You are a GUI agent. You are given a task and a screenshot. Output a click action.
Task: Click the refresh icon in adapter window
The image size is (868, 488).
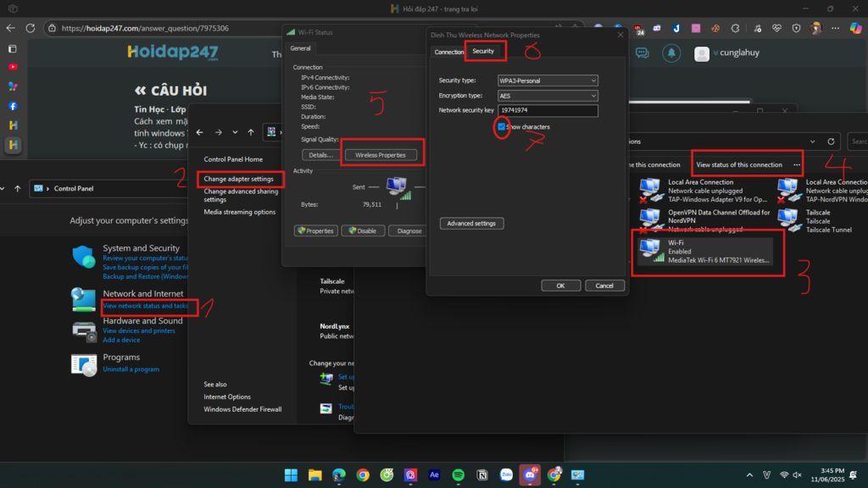(831, 141)
